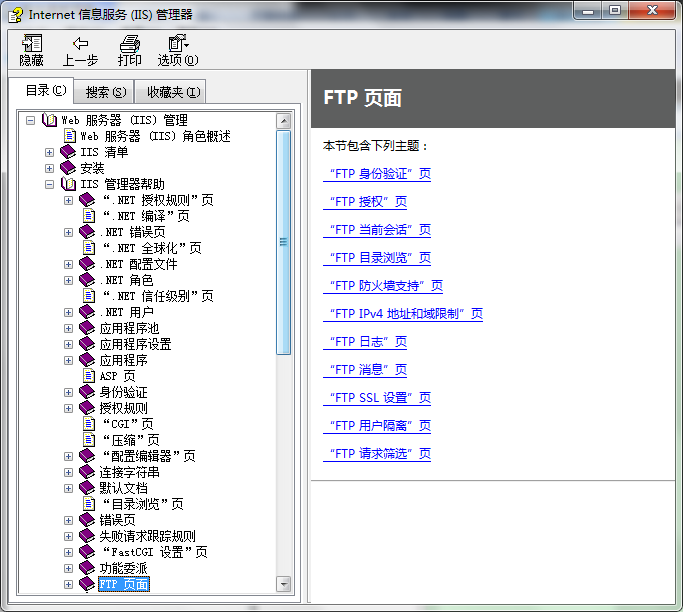Viewport: 683px width, 612px height.
Task: Select the 应用程序 tree item
Action: pyautogui.click(x=124, y=360)
